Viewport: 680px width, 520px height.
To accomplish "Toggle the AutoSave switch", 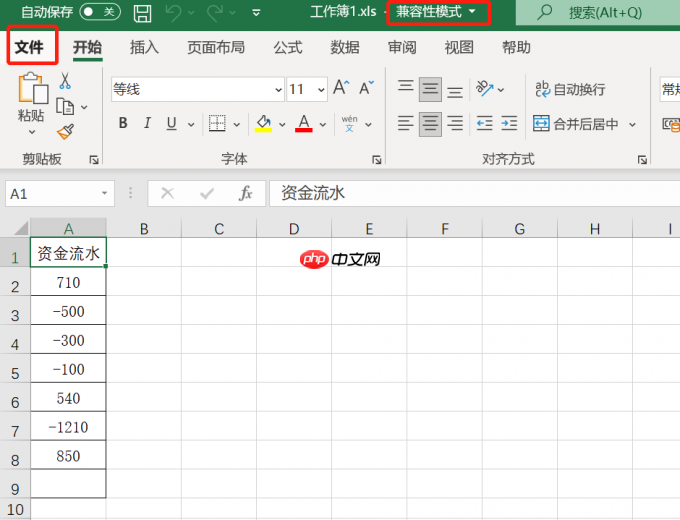I will pos(100,12).
